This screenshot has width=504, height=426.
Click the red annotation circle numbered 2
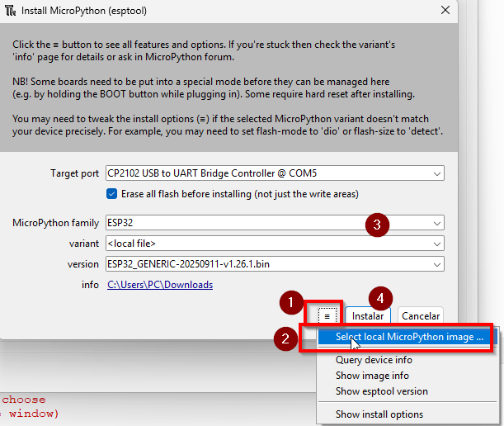pyautogui.click(x=285, y=337)
